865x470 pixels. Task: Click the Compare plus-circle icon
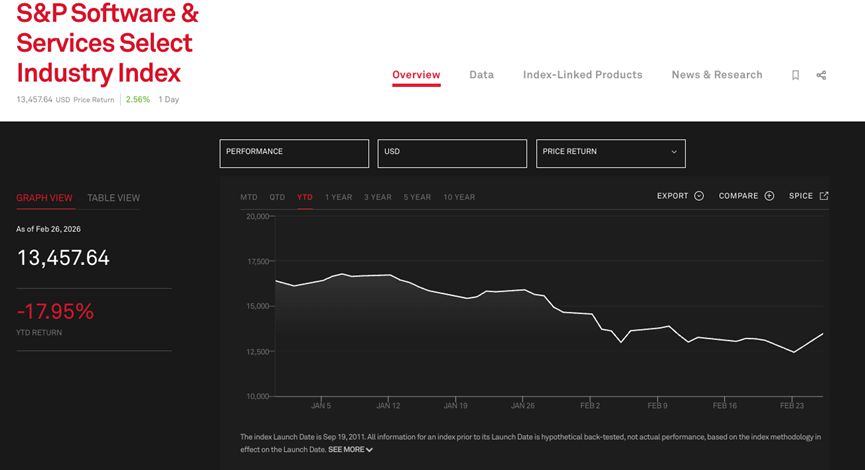(769, 196)
